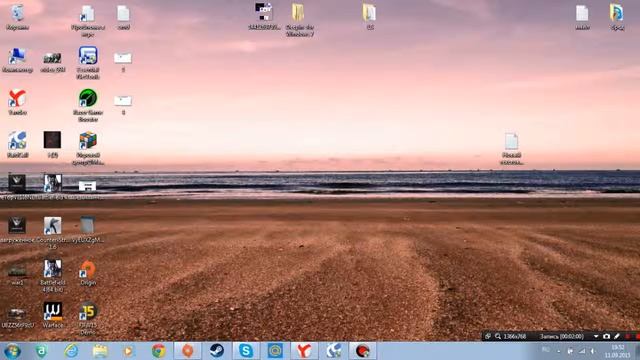Open the Origin desktop shortcut
The width and height of the screenshot is (640, 360).
88,273
